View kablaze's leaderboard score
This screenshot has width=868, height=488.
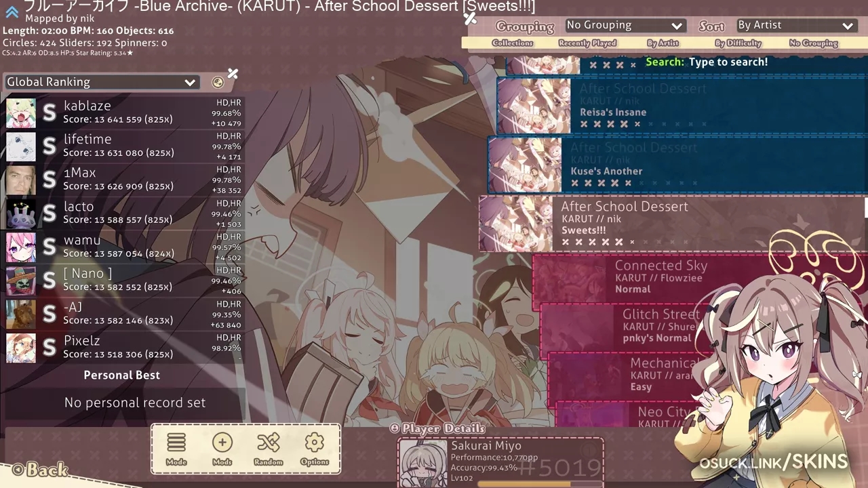coord(123,113)
